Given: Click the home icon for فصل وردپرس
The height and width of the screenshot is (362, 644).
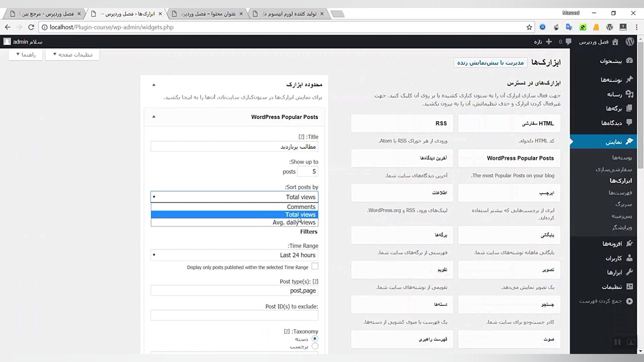Looking at the screenshot, I should (615, 42).
